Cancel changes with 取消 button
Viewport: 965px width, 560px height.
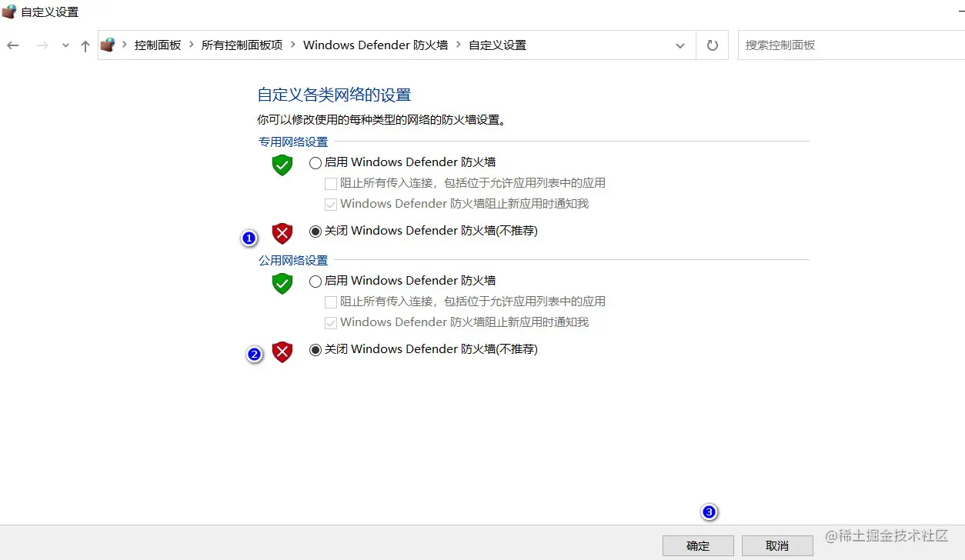(777, 545)
